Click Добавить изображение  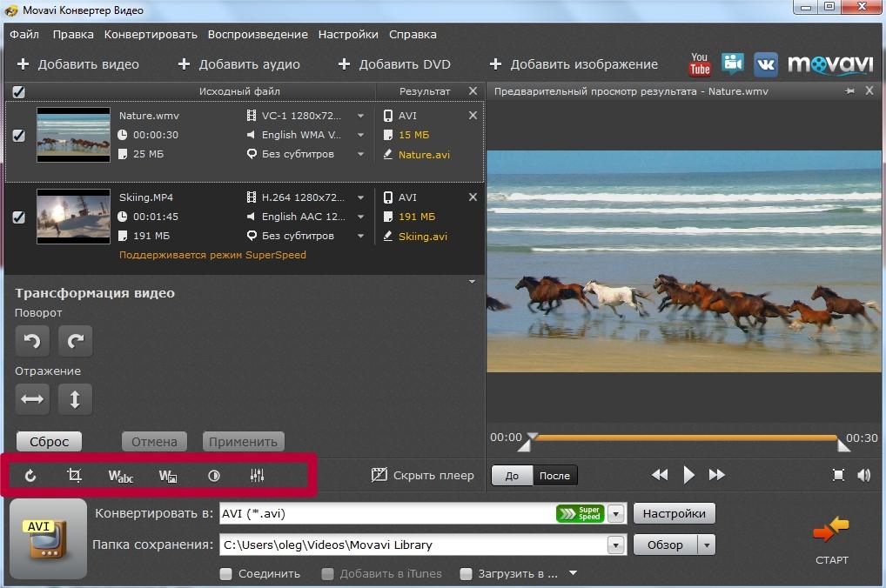click(x=574, y=64)
